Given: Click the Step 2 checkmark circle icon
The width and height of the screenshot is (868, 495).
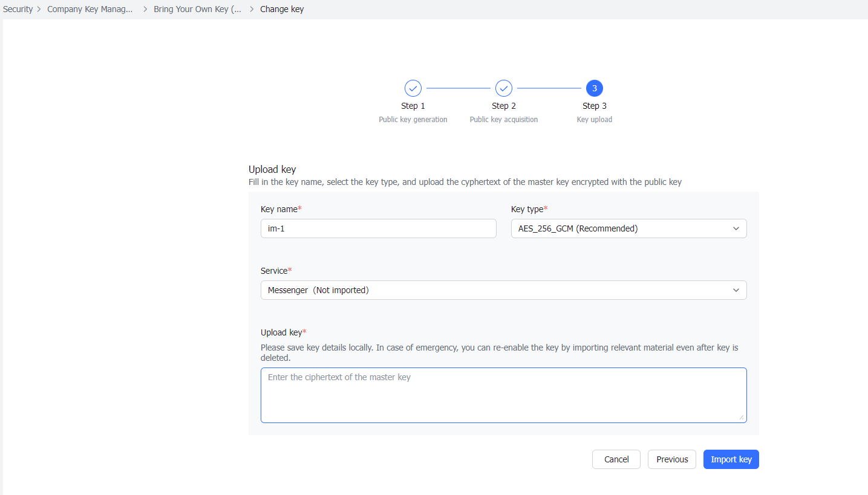Looking at the screenshot, I should click(x=503, y=88).
